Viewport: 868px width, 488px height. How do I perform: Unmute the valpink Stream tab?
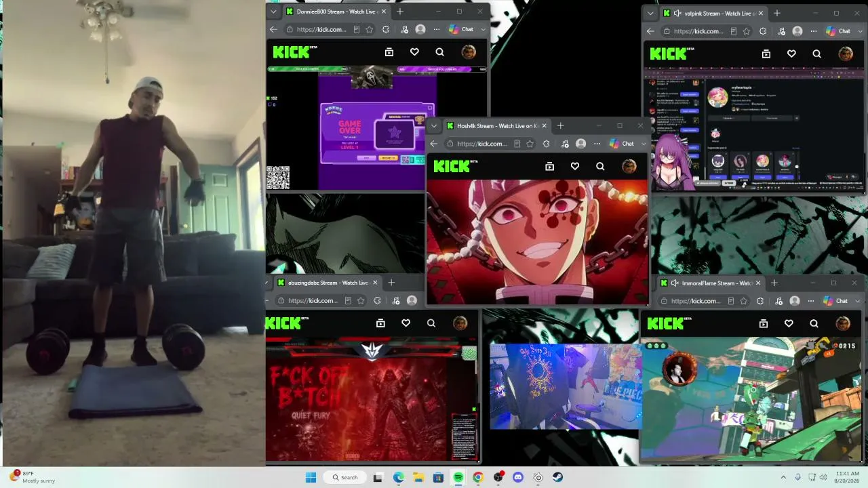(x=677, y=14)
